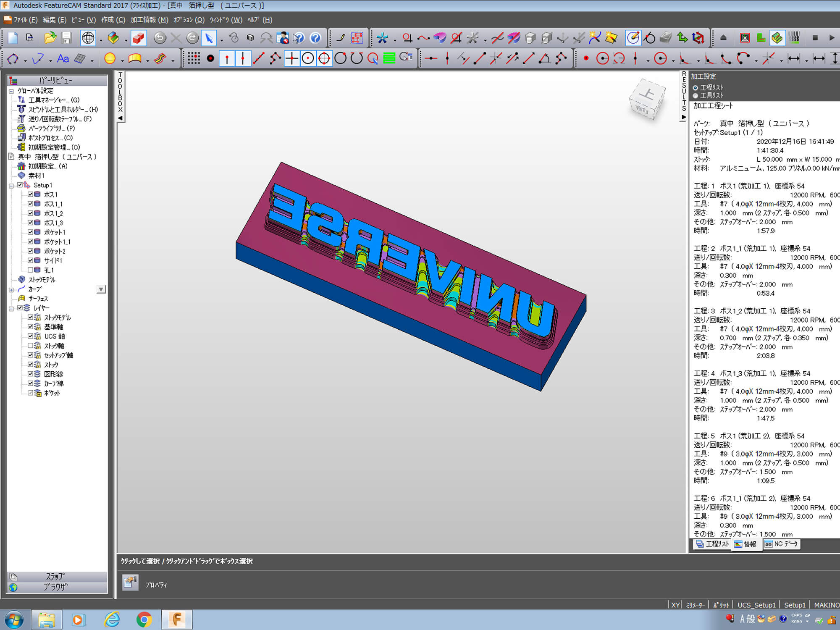This screenshot has width=840, height=630.
Task: Switch to the NC データ tab
Action: [781, 544]
